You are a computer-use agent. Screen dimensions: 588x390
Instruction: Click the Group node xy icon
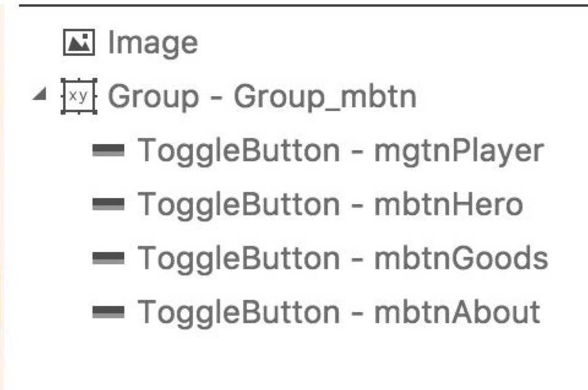79,97
